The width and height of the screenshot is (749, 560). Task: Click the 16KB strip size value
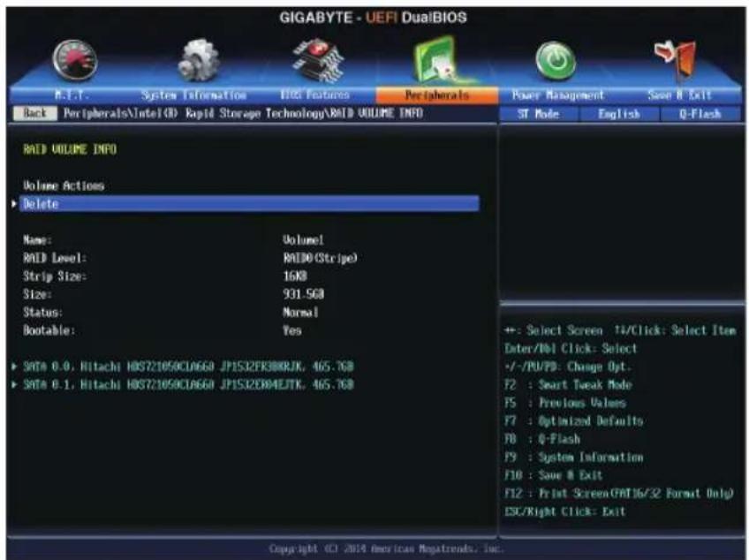295,276
